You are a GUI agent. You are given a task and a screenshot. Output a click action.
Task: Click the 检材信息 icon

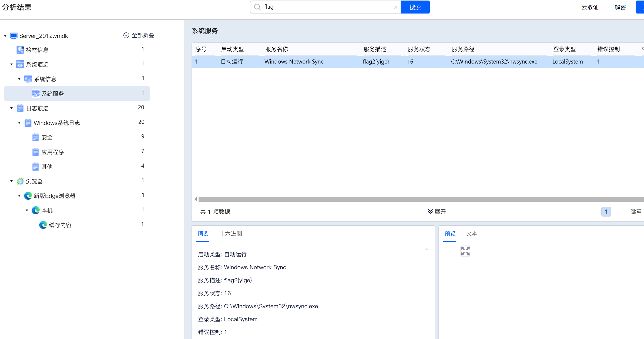point(20,50)
